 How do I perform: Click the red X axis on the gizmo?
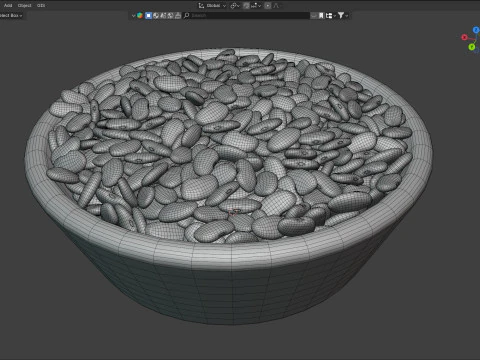coord(464,37)
